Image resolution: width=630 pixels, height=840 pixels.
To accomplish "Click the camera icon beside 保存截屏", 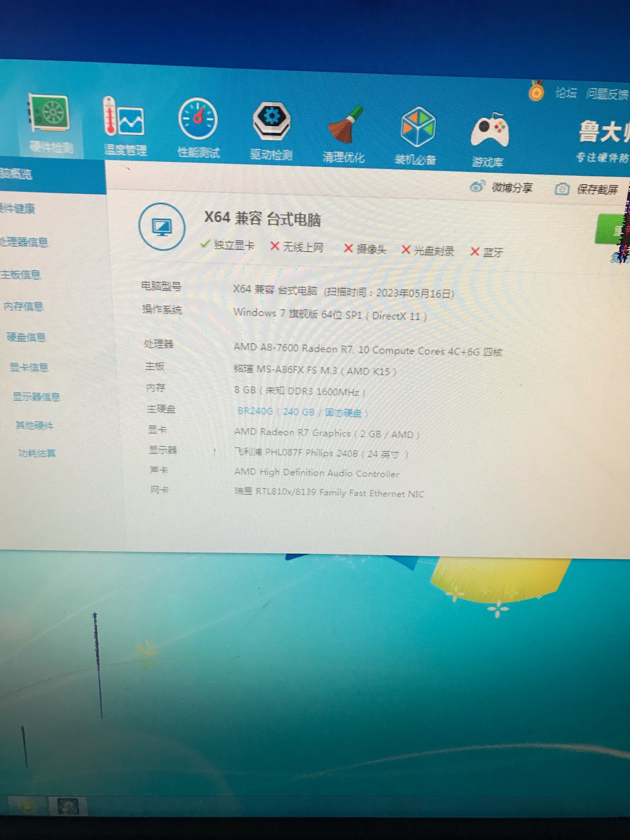I will (562, 189).
